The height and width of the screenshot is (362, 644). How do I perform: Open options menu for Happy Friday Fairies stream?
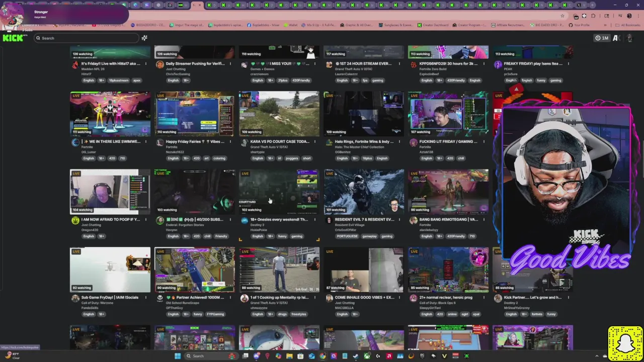coord(230,142)
